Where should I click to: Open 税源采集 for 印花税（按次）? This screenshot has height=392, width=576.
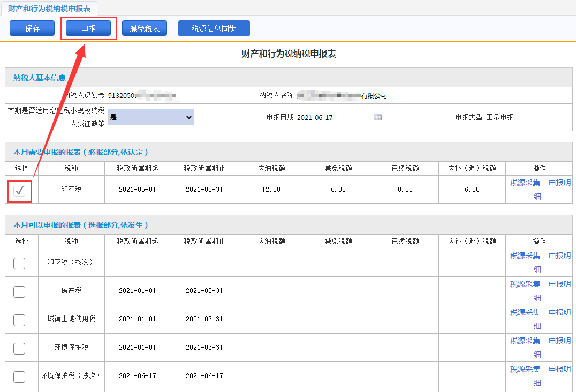point(525,255)
